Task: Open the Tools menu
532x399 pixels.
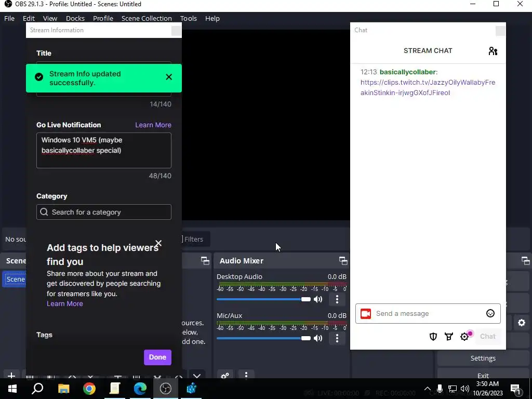Action: click(x=188, y=18)
